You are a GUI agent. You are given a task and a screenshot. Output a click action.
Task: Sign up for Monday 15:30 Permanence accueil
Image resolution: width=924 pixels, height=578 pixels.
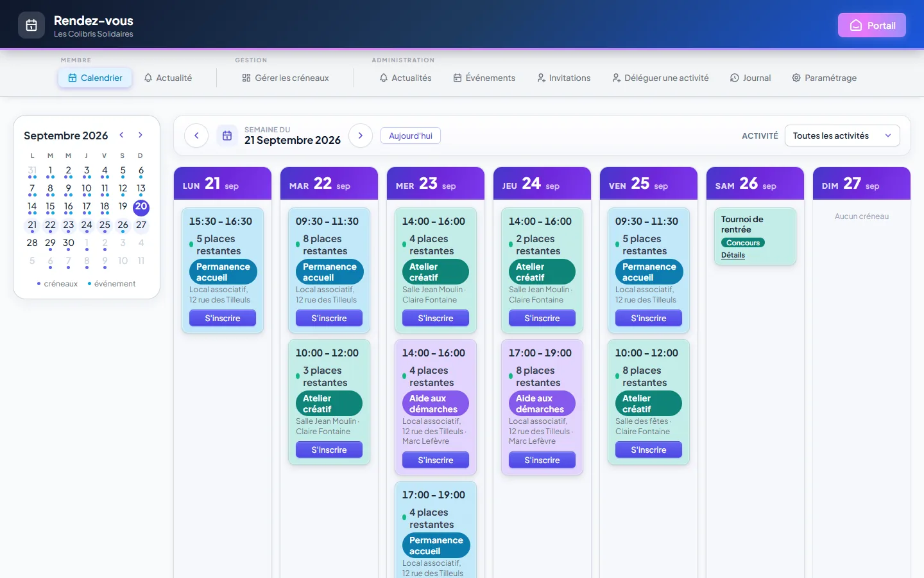[223, 318]
